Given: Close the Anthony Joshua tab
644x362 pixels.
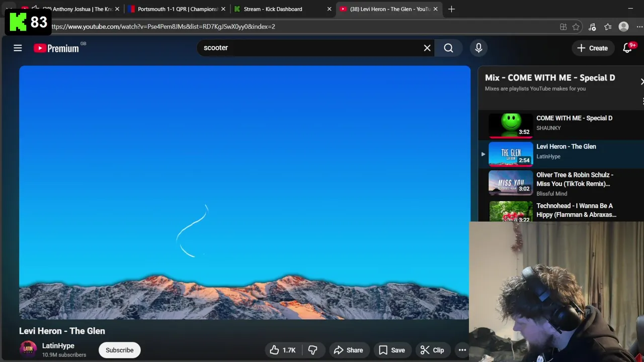Looking at the screenshot, I should point(117,9).
